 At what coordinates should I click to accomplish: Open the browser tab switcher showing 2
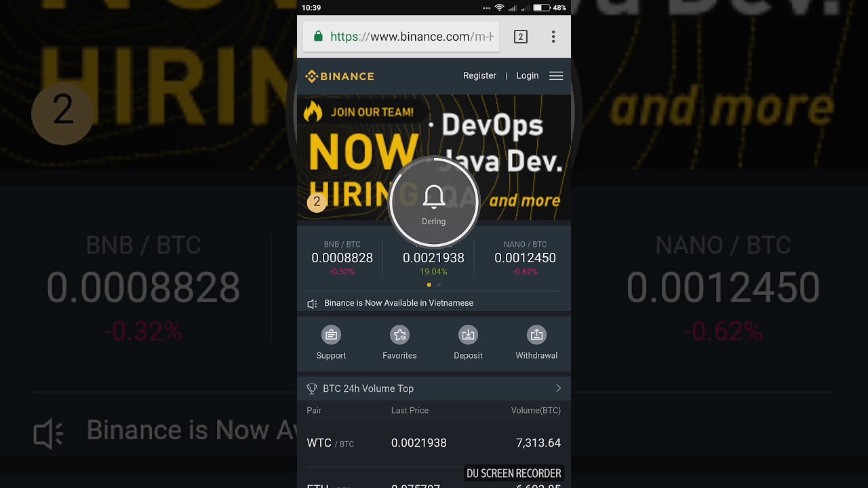point(521,37)
